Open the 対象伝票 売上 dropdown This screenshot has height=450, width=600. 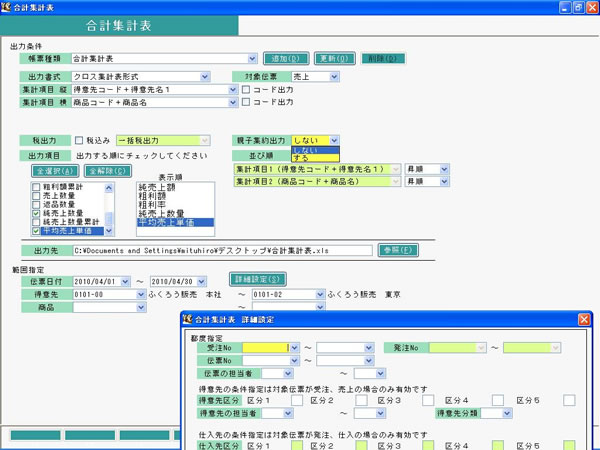pyautogui.click(x=334, y=77)
